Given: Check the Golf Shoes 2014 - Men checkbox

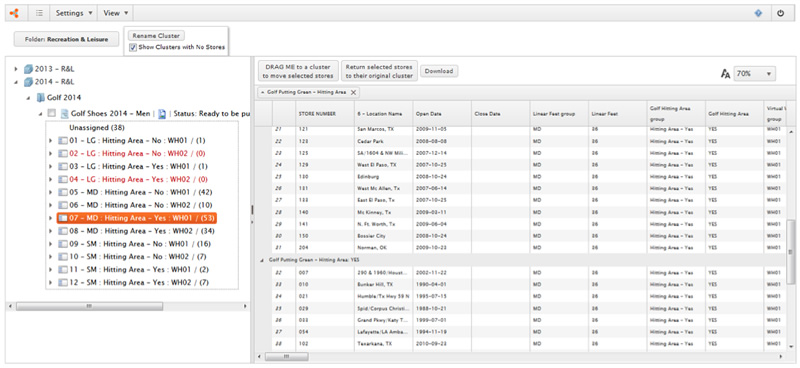Looking at the screenshot, I should (52, 113).
